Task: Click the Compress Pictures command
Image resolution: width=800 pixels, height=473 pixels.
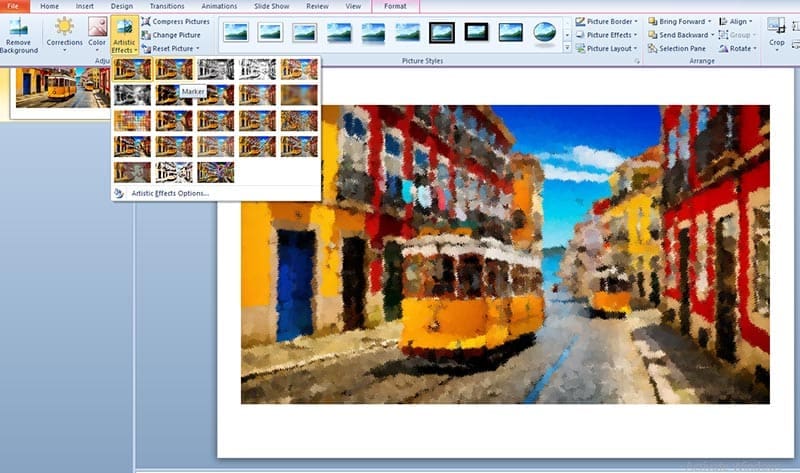Action: click(x=180, y=21)
